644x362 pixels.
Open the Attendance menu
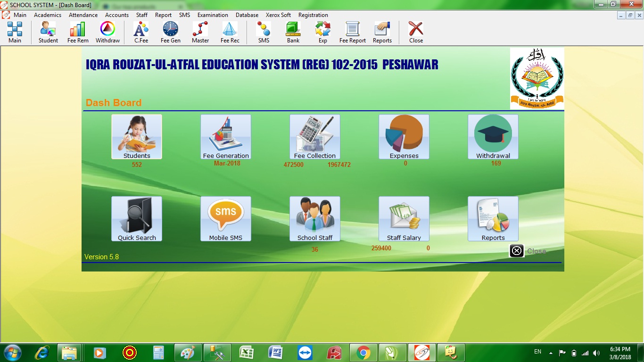(x=83, y=15)
